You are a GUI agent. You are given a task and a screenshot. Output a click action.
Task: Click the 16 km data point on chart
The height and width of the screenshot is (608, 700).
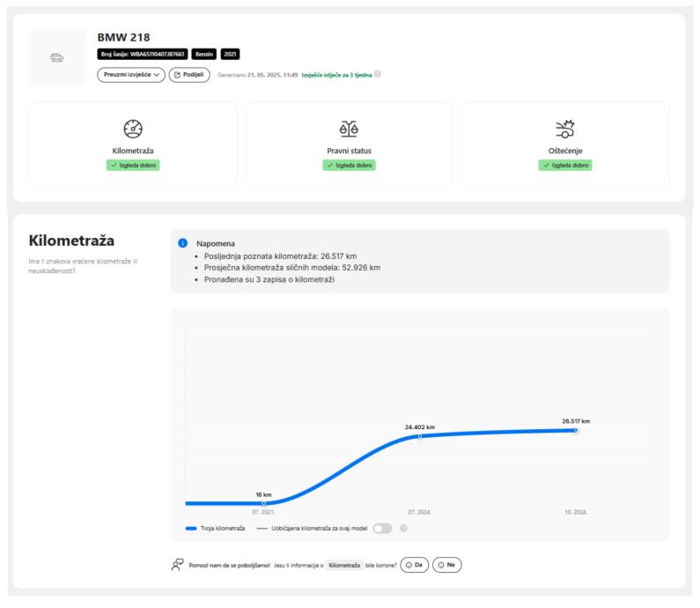[263, 503]
